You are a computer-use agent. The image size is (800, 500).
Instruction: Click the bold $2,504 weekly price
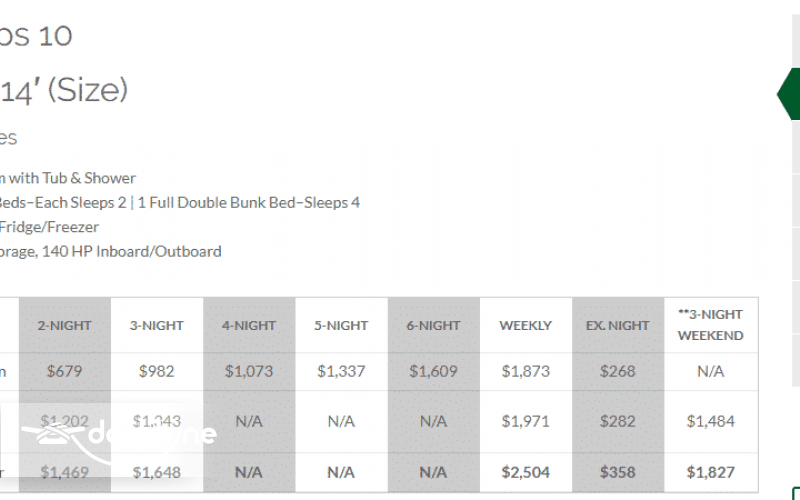tap(525, 472)
